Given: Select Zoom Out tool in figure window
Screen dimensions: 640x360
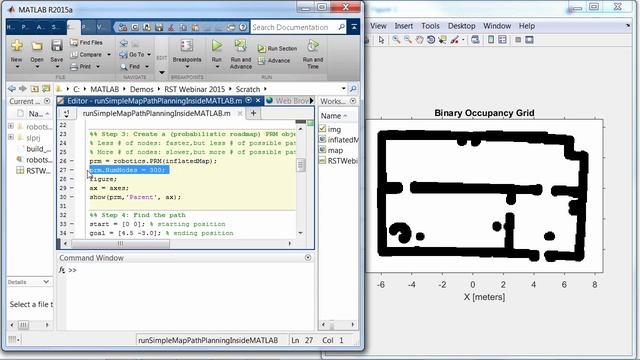Looking at the screenshot, I should tap(408, 40).
